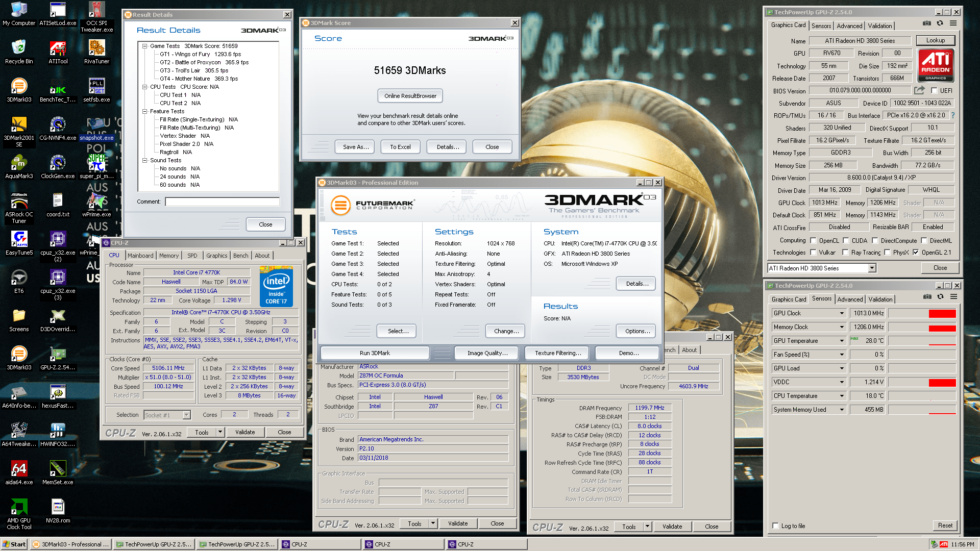
Task: Enable Log to file checkbox
Action: 775,526
